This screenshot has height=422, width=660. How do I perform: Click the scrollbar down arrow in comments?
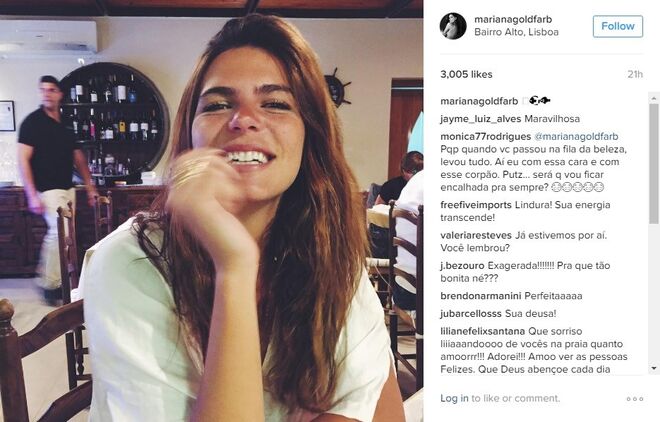pos(653,368)
